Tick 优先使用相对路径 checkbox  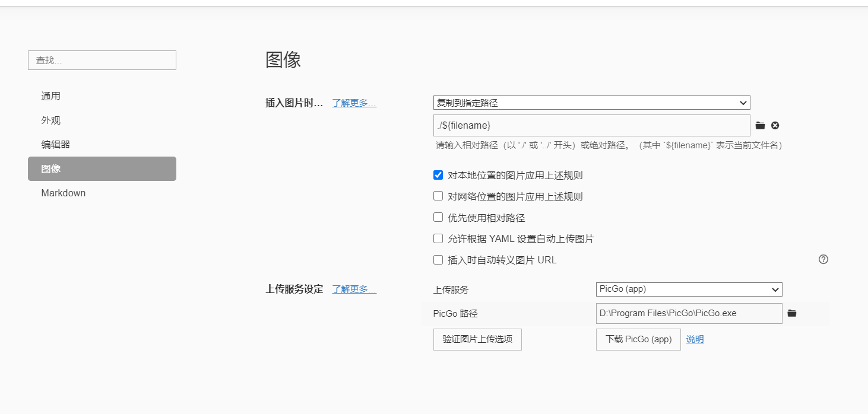pos(438,218)
